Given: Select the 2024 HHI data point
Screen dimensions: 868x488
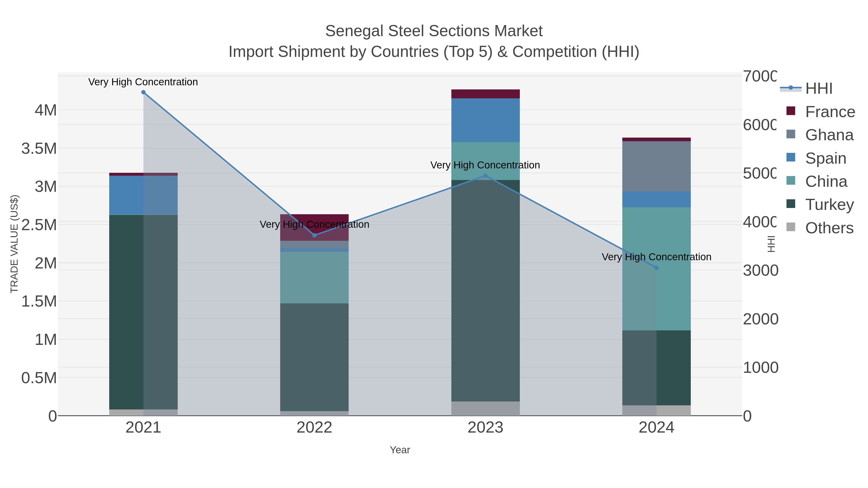Looking at the screenshot, I should click(x=656, y=268).
